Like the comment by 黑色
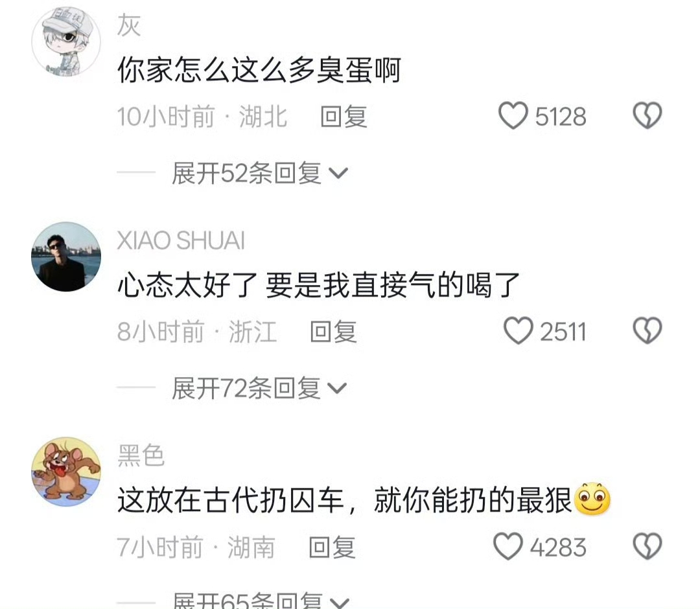 508,547
